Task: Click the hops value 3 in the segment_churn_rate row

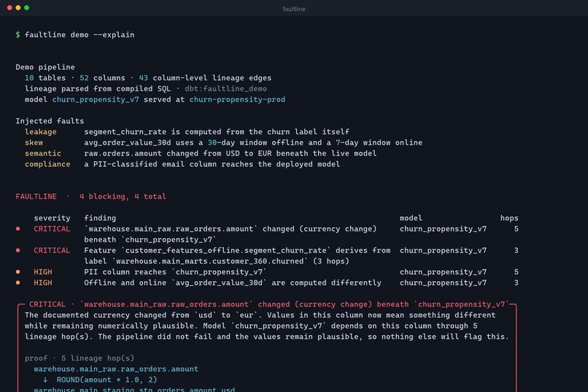Action: tap(517, 250)
